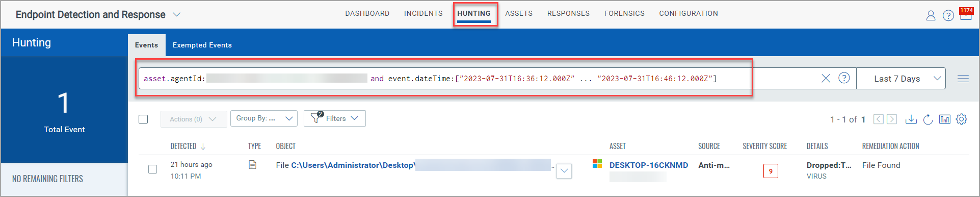Click the ASSET column header
The width and height of the screenshot is (980, 197).
pos(618,146)
